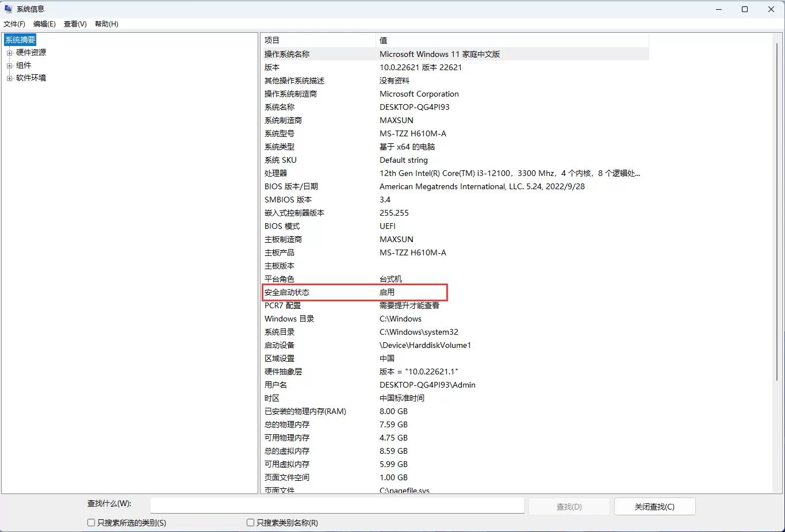Open the 帮助(H) menu
The width and height of the screenshot is (785, 532).
(x=106, y=24)
